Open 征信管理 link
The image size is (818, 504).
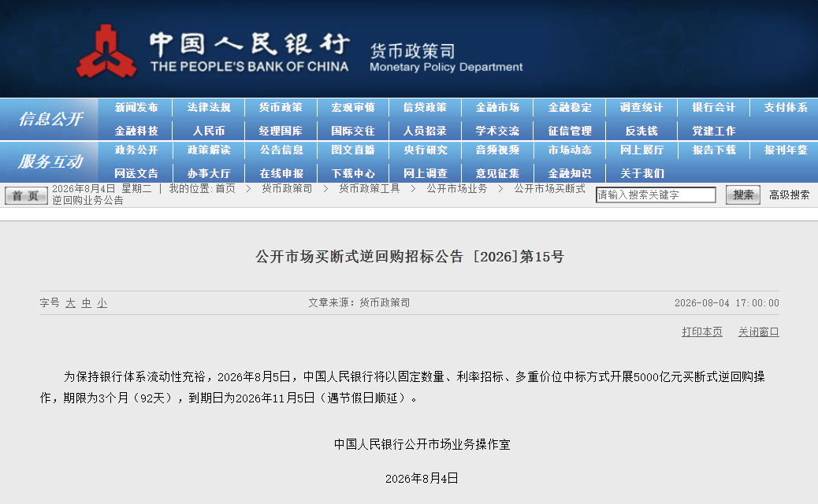pos(570,131)
